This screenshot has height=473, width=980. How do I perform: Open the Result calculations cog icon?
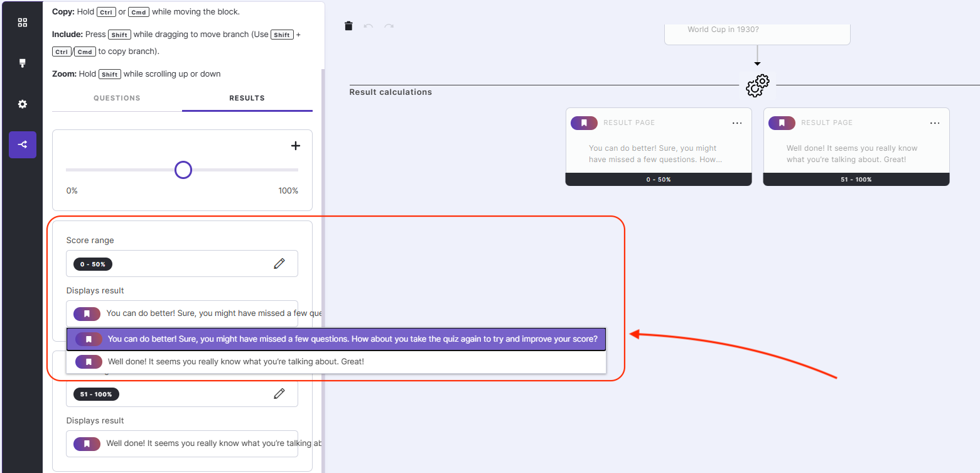click(757, 85)
